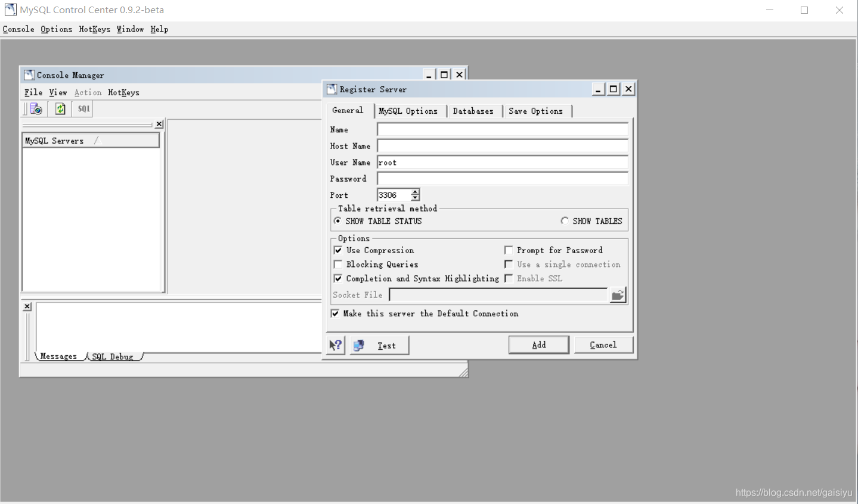Decrease the Port value with down arrow
858x504 pixels.
tap(416, 198)
